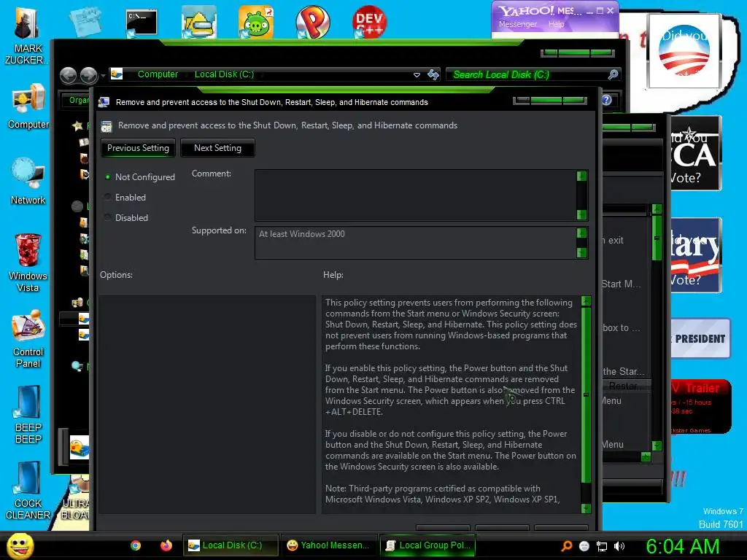Screen dimensions: 747x560
Task: Open MARK ZUCKER desktop icon
Action: click(x=28, y=35)
